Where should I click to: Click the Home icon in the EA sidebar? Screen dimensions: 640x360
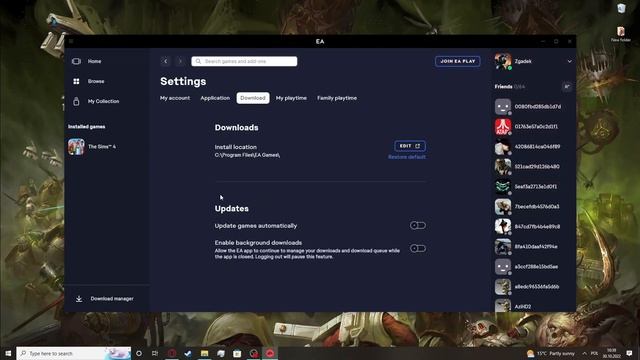click(x=76, y=61)
